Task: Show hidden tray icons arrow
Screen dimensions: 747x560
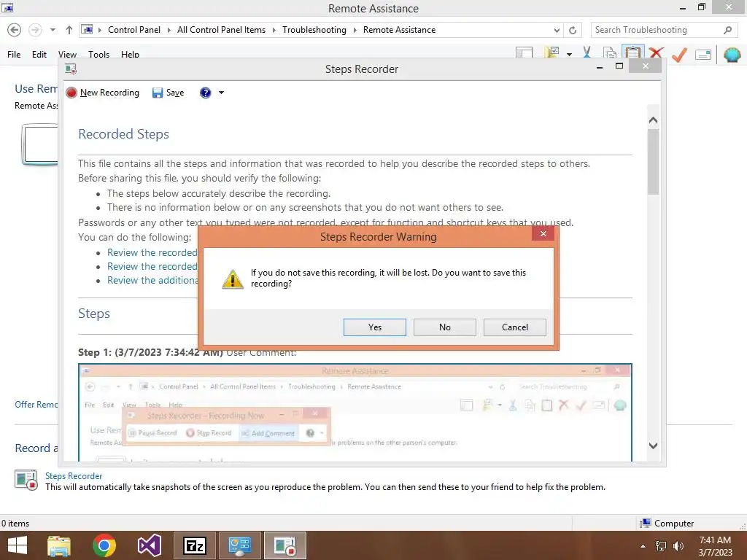Action: (643, 546)
